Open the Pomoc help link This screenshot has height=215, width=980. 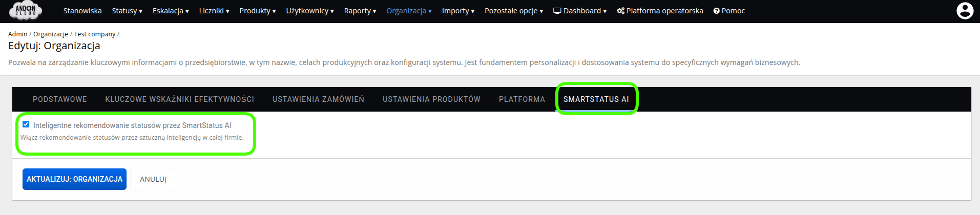pos(729,11)
